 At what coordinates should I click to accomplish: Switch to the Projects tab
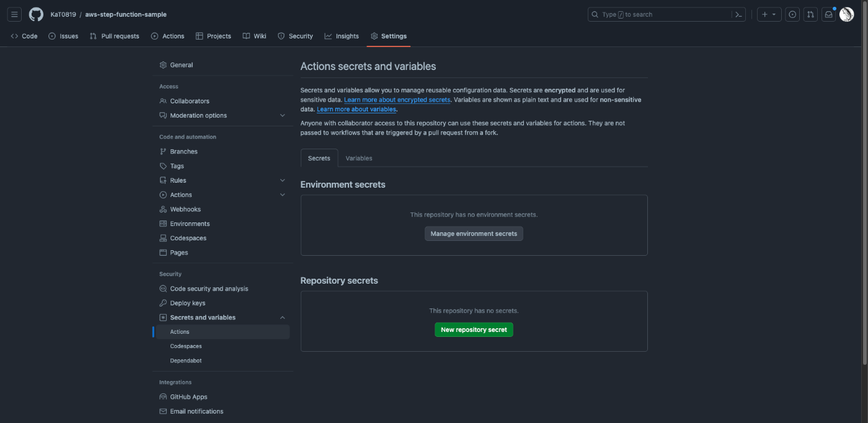coord(213,36)
